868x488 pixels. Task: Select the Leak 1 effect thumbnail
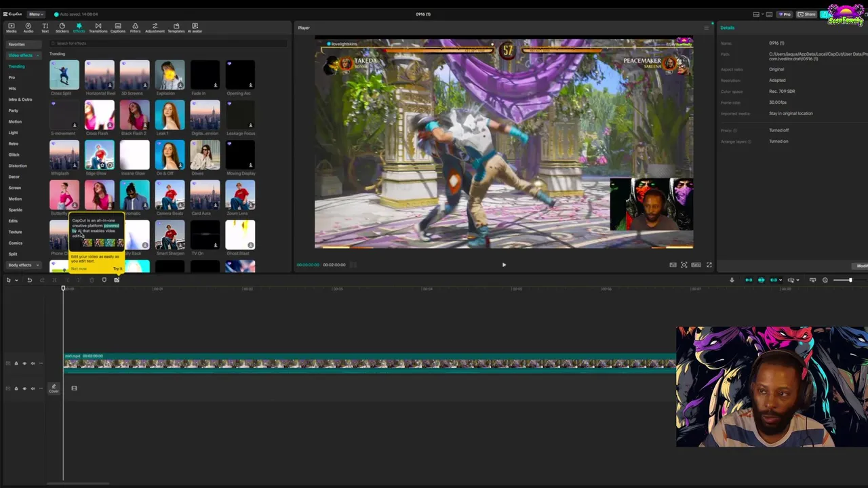(170, 115)
